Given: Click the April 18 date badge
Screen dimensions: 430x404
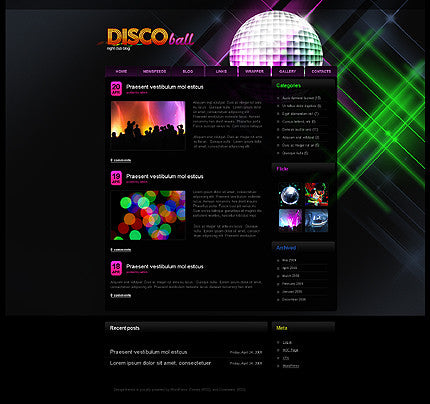Looking at the screenshot, I should [x=116, y=268].
